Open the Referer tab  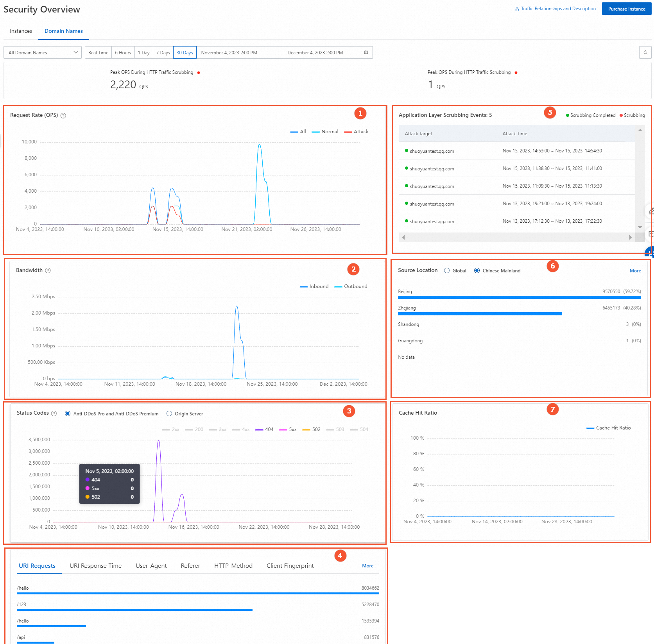pos(190,565)
